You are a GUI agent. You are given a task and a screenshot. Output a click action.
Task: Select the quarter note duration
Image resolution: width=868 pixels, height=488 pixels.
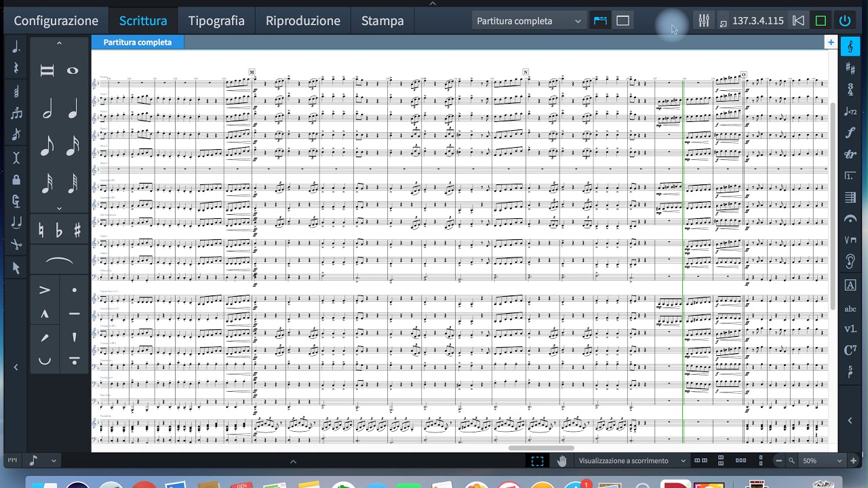coord(73,108)
